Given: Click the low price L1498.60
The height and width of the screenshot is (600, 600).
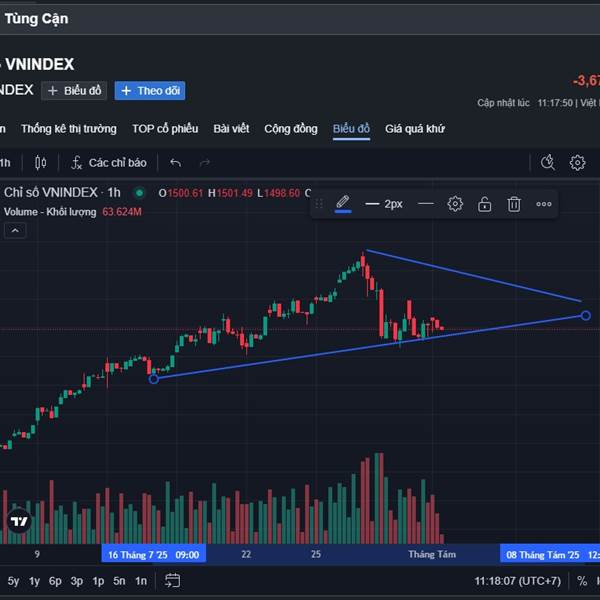Looking at the screenshot, I should (x=279, y=193).
